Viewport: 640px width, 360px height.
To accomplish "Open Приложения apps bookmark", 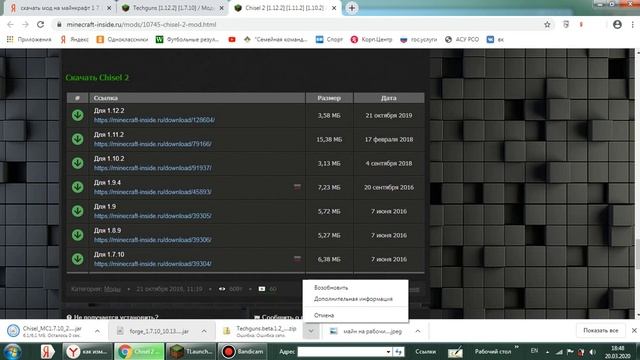I will tap(29, 40).
